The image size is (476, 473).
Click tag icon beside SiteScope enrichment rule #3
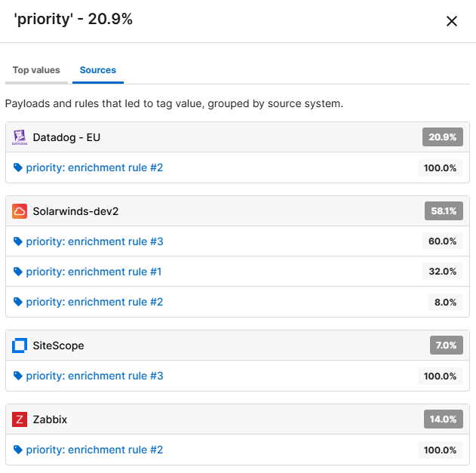click(x=18, y=376)
